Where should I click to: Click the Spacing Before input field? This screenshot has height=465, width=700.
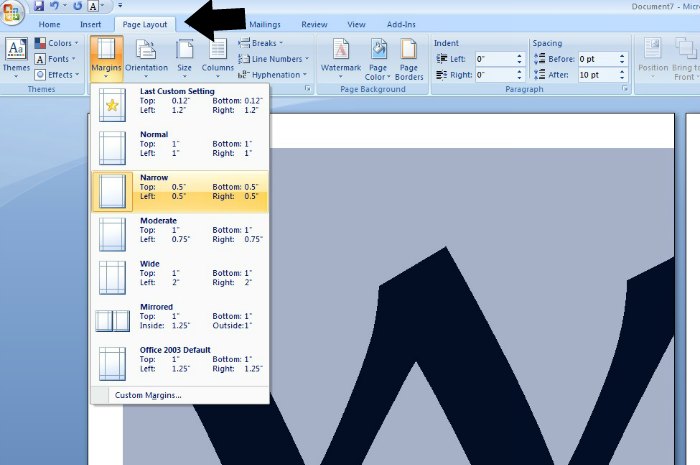[x=598, y=59]
